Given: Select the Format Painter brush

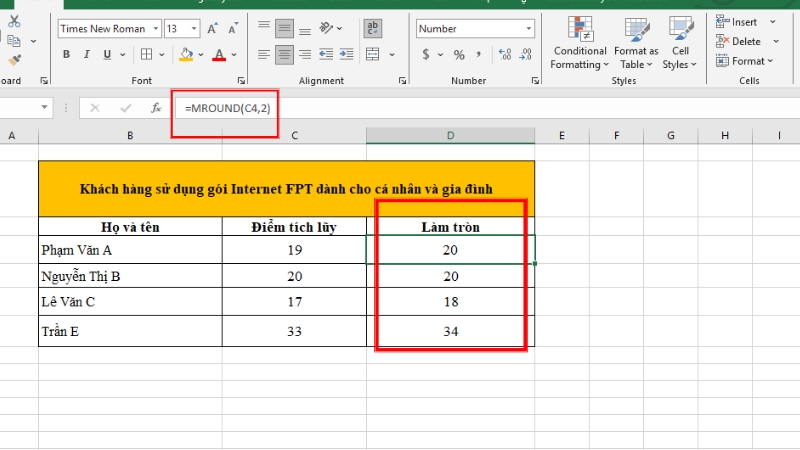Looking at the screenshot, I should point(14,60).
